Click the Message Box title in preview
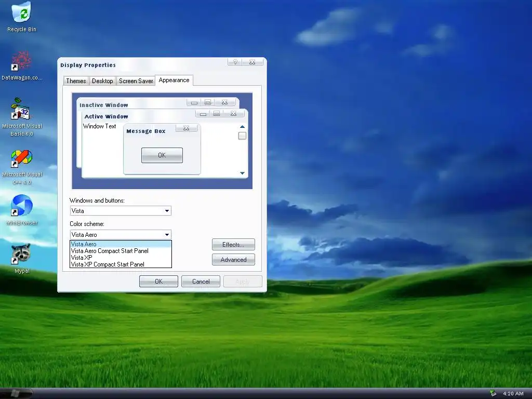 [146, 131]
